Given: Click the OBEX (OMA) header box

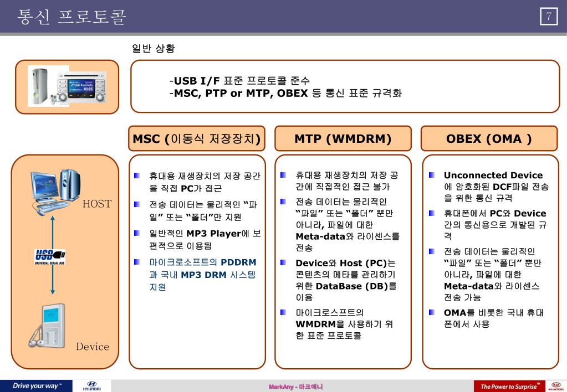Looking at the screenshot, I should pos(489,138).
